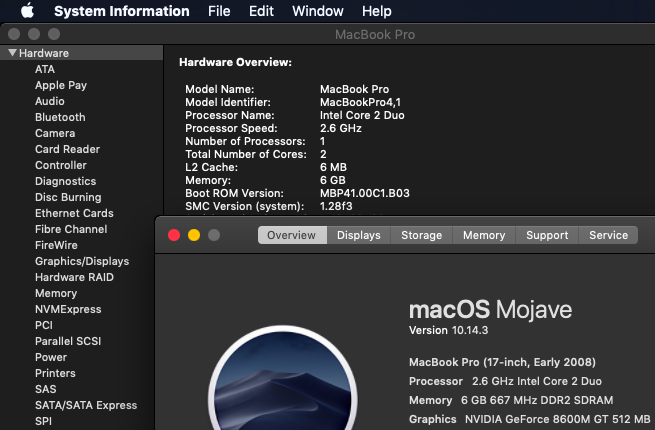This screenshot has height=430, width=655.
Task: Select SATA/SATA Express in the sidebar
Action: (86, 405)
